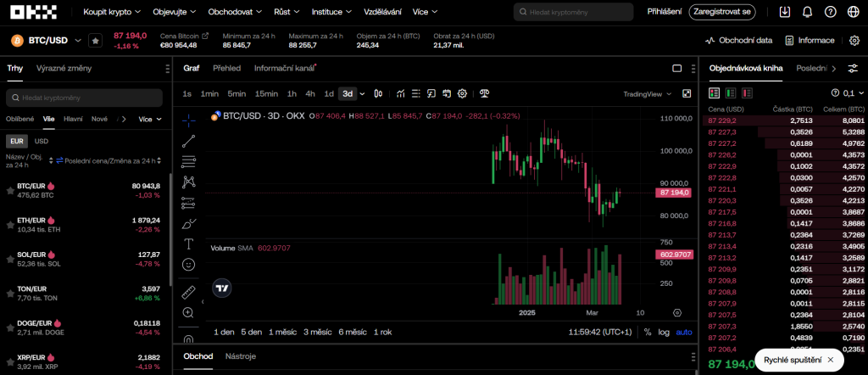
Task: Click the OKX logo
Action: (x=33, y=12)
